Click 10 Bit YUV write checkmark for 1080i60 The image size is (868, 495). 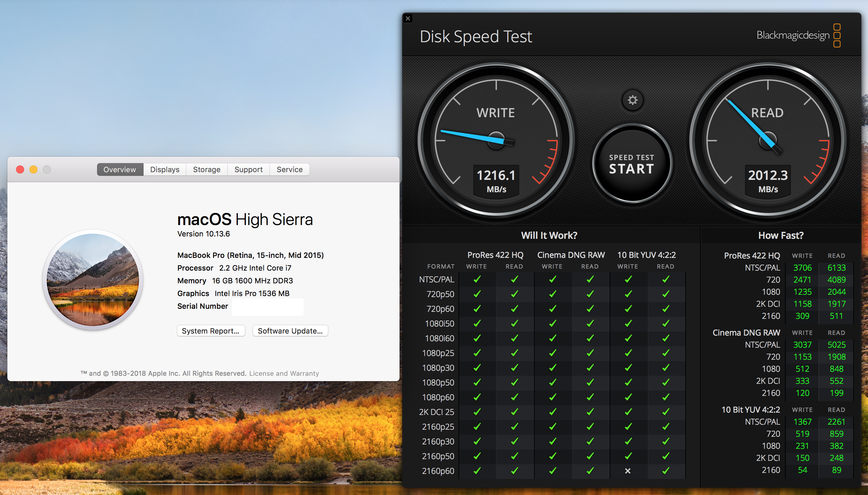(x=628, y=338)
